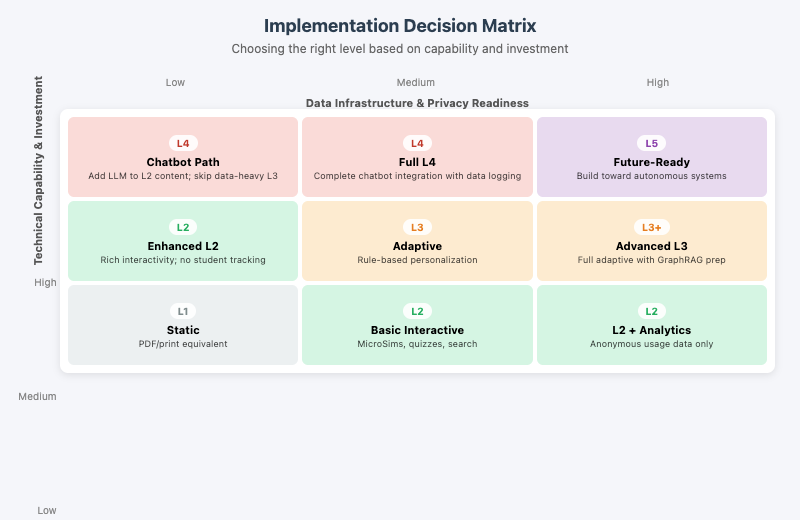
Task: Click the L3 badge above Adaptive
Action: [x=417, y=227]
